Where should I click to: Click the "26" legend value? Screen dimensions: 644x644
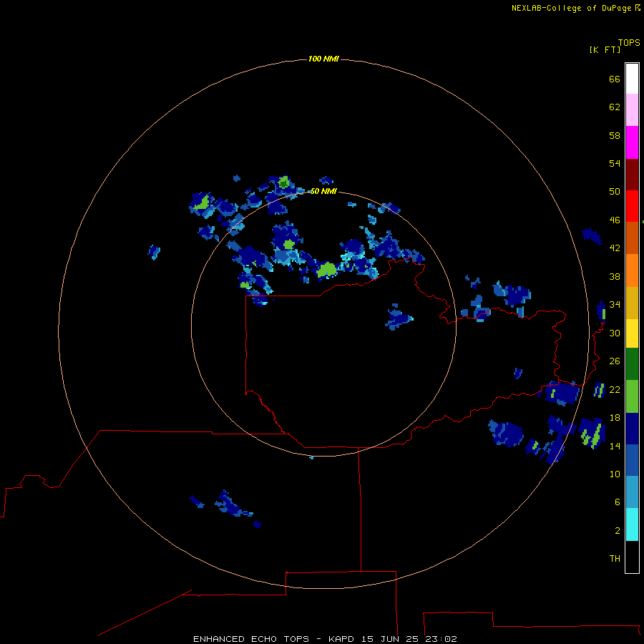click(615, 361)
